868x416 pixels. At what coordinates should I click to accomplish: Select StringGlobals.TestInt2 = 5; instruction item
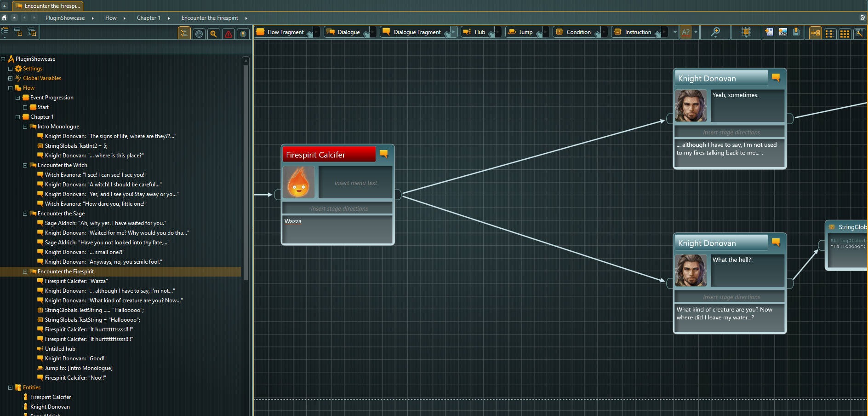(76, 146)
